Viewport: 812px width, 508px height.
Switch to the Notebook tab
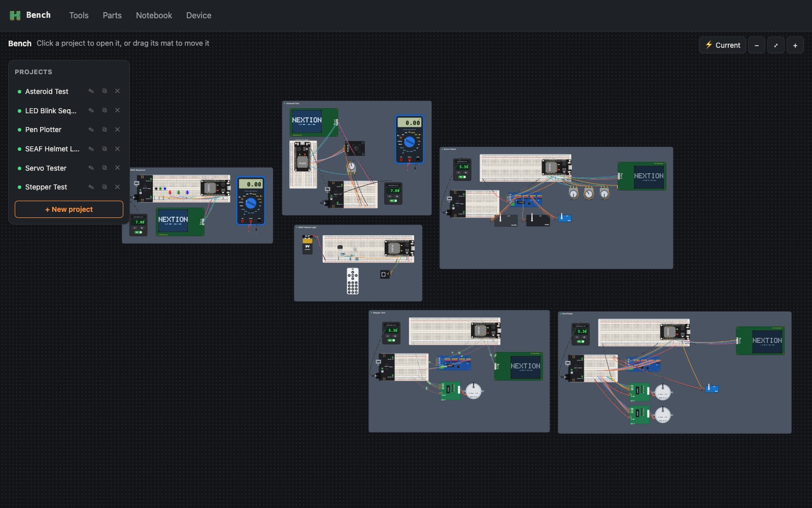(x=154, y=15)
